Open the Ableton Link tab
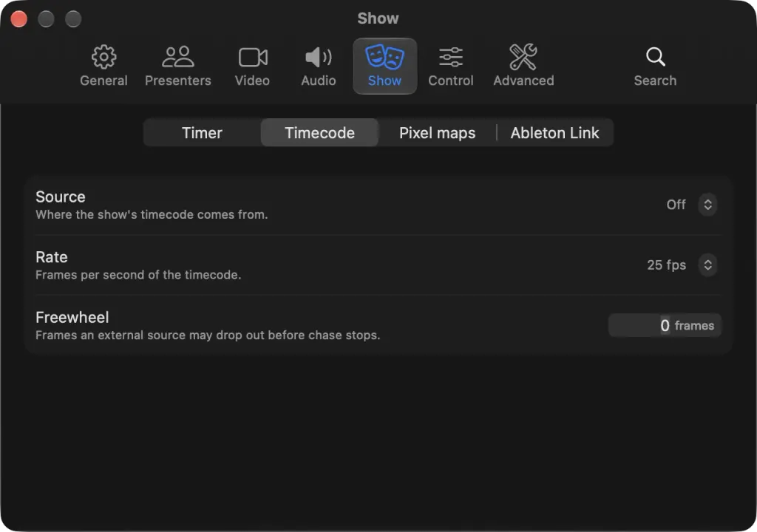Image resolution: width=757 pixels, height=532 pixels. pos(555,133)
